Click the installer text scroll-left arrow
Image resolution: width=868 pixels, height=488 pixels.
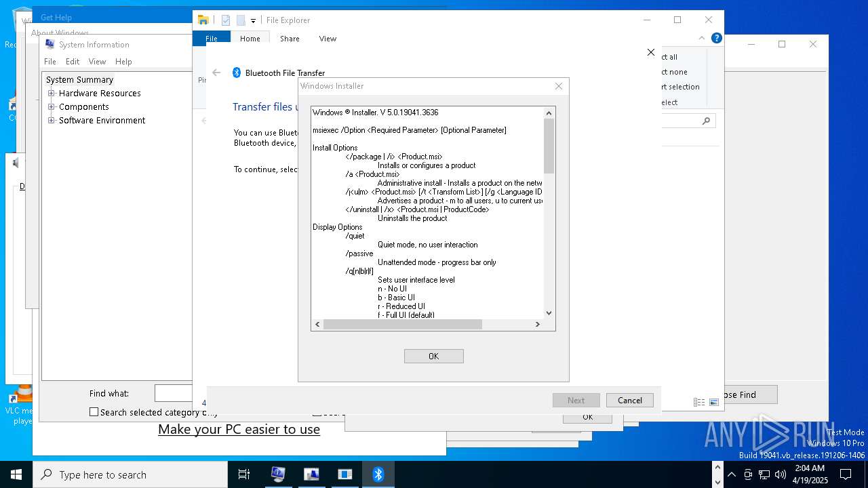pos(317,325)
